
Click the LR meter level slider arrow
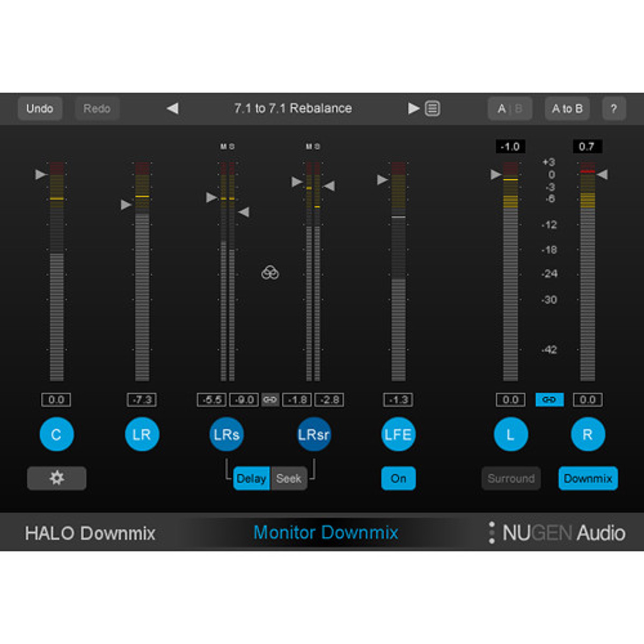(x=126, y=204)
